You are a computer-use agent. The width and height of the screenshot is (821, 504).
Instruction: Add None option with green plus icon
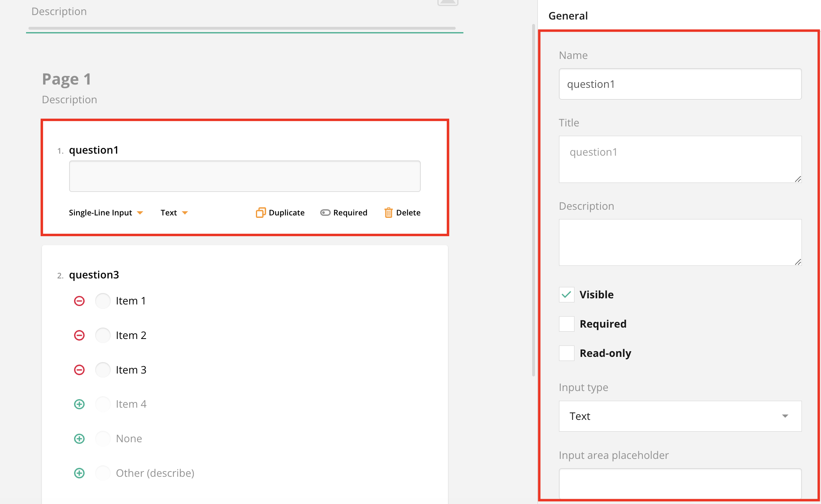click(x=79, y=439)
